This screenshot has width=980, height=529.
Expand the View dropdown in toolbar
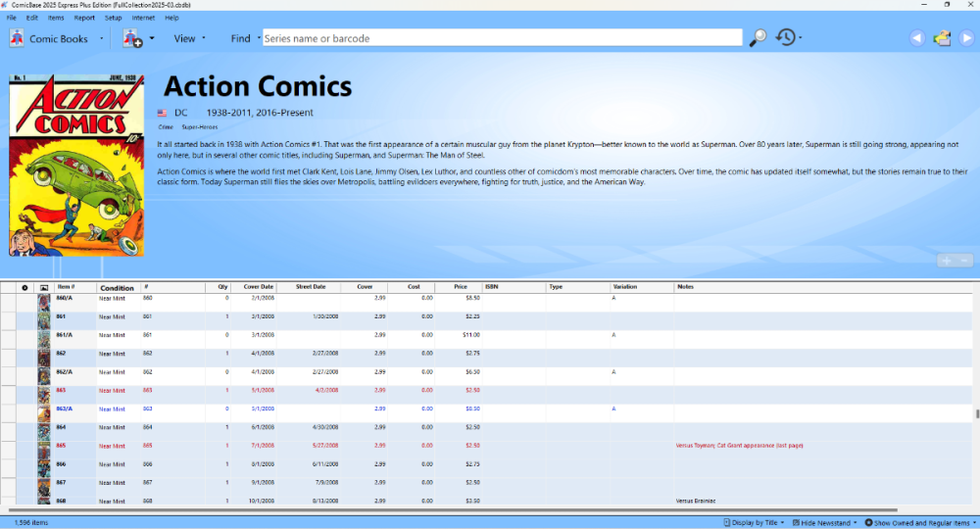click(189, 39)
